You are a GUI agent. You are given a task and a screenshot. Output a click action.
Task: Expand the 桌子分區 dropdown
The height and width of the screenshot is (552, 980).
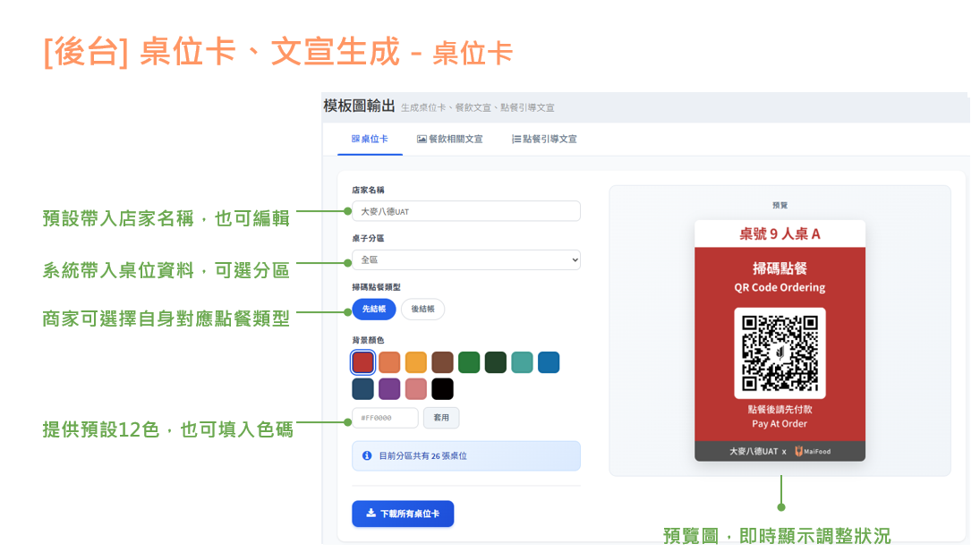465,259
